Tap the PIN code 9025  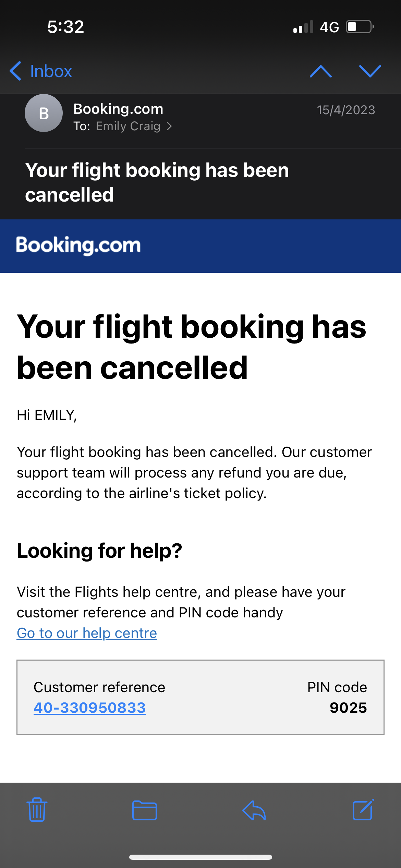pos(348,708)
